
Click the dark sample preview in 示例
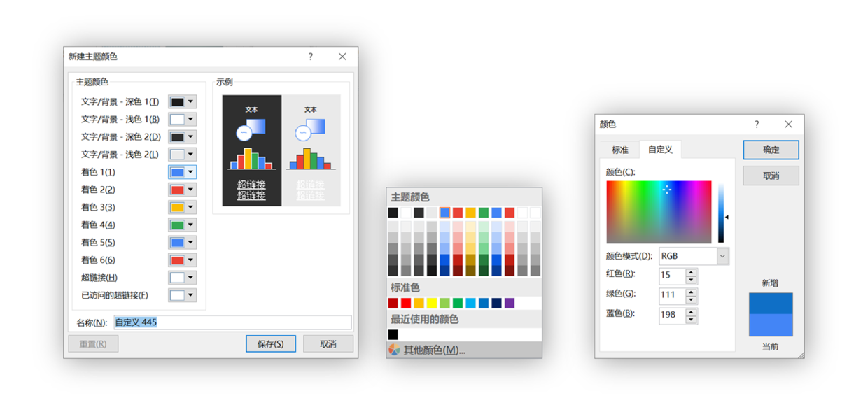252,150
